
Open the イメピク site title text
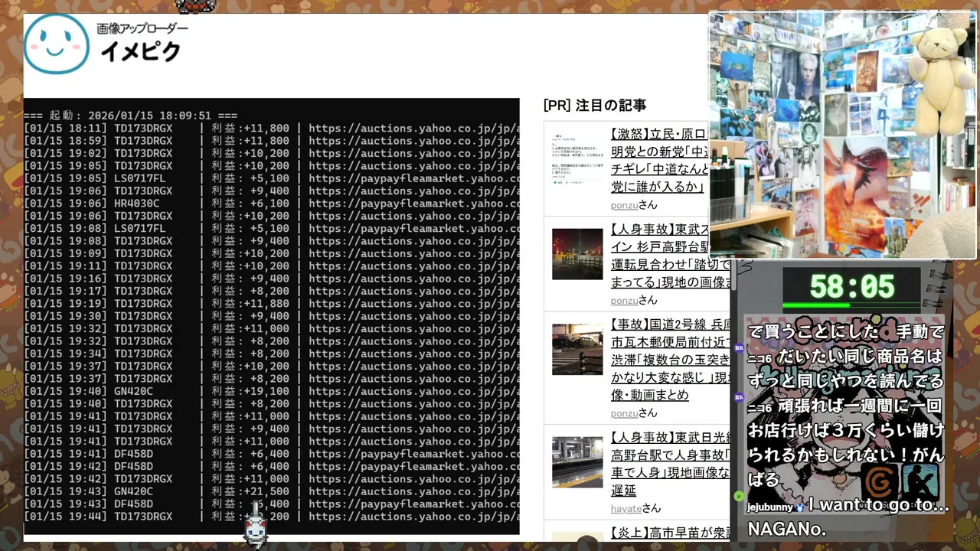[142, 51]
